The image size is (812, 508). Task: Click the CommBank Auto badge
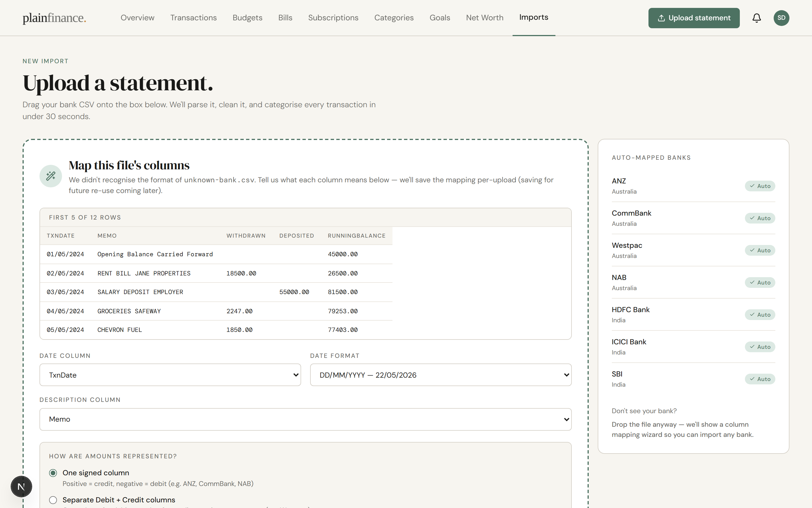pyautogui.click(x=760, y=218)
